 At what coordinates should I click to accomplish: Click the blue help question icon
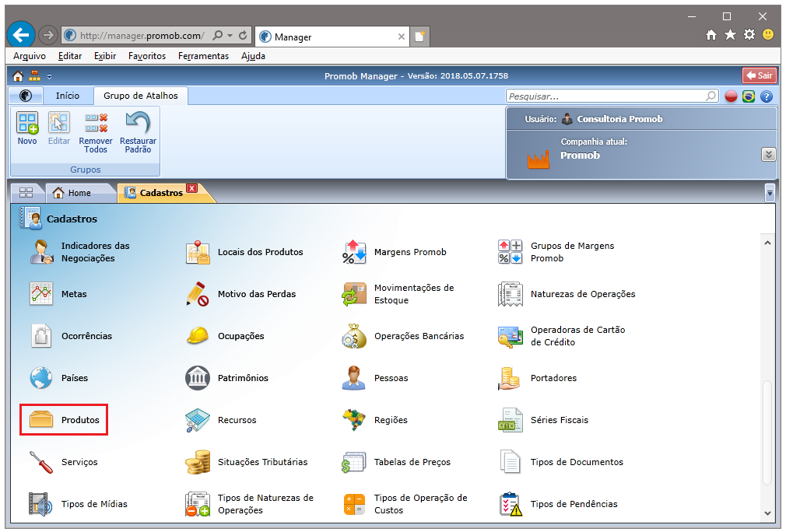coord(767,96)
